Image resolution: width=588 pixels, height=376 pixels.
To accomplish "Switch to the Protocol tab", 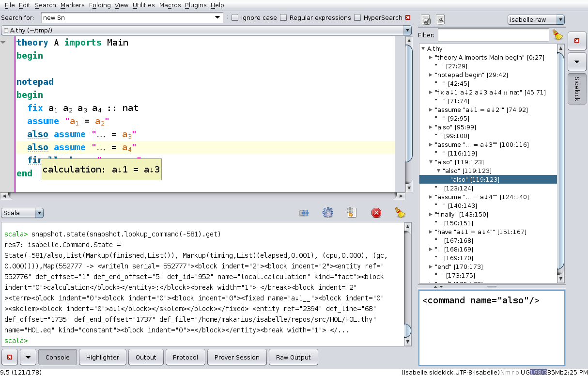I will click(186, 357).
